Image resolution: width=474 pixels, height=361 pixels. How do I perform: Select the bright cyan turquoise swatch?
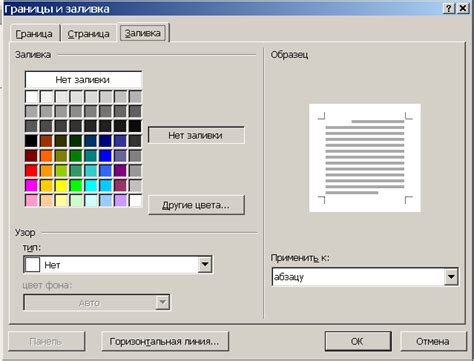click(91, 186)
